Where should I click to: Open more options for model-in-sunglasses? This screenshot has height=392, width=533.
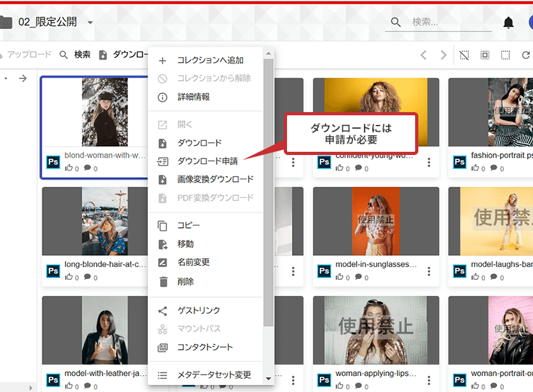[429, 272]
